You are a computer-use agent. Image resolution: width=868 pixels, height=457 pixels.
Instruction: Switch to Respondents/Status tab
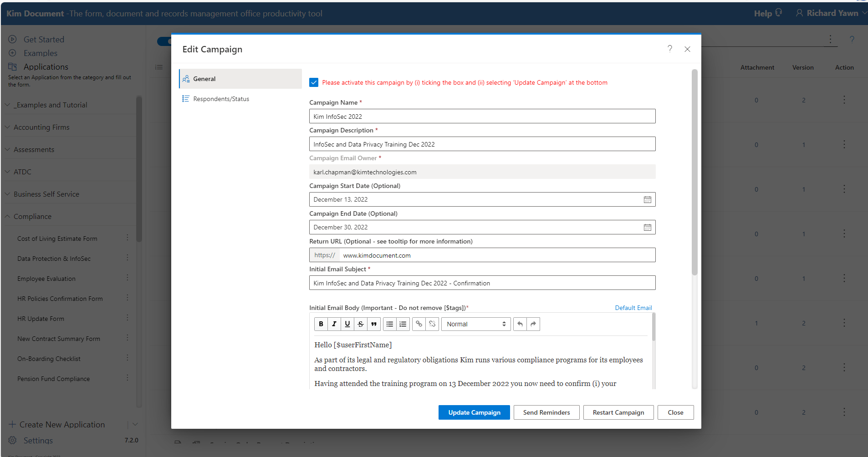pos(240,99)
